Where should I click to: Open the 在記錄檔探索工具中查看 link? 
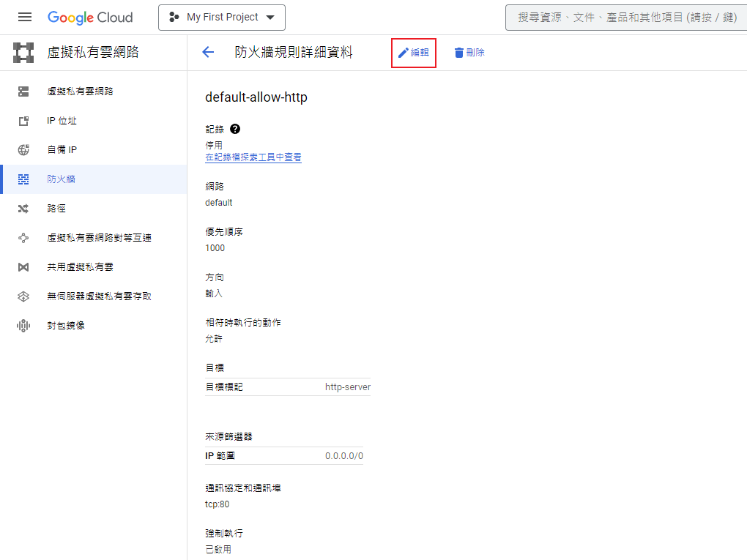point(253,157)
